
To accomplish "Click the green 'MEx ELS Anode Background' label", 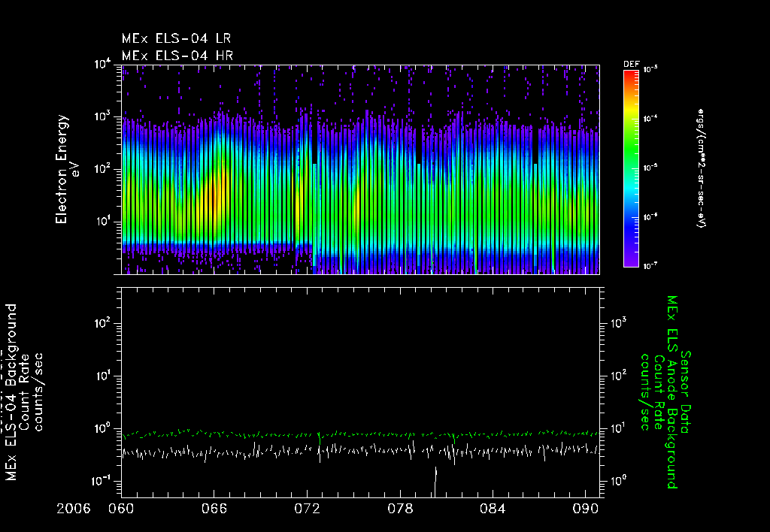I will [671, 392].
